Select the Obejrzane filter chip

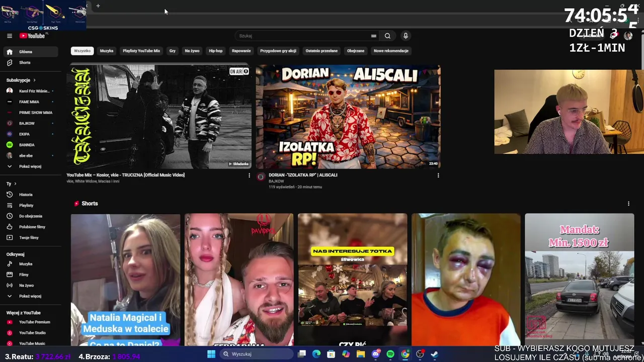click(x=356, y=51)
